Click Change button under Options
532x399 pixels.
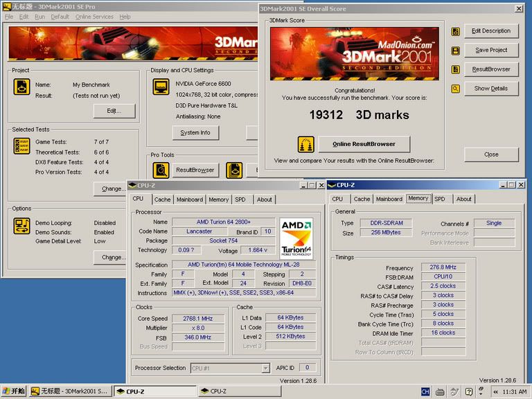[110, 257]
